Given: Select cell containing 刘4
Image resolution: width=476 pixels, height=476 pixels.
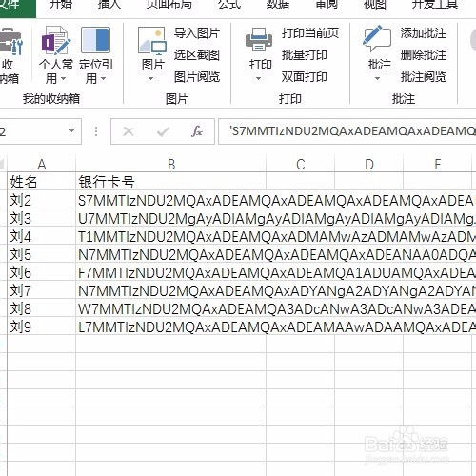Looking at the screenshot, I should coord(41,236).
